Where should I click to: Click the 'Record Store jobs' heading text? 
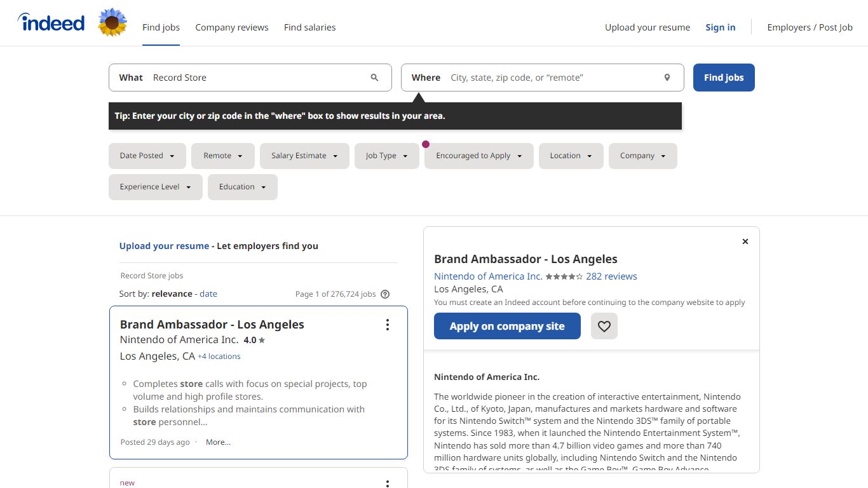coord(152,276)
